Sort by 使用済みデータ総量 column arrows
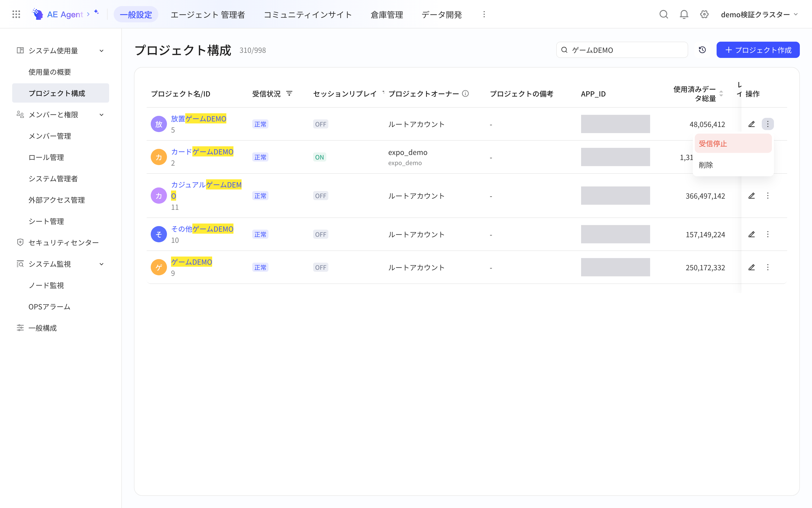 tap(721, 93)
